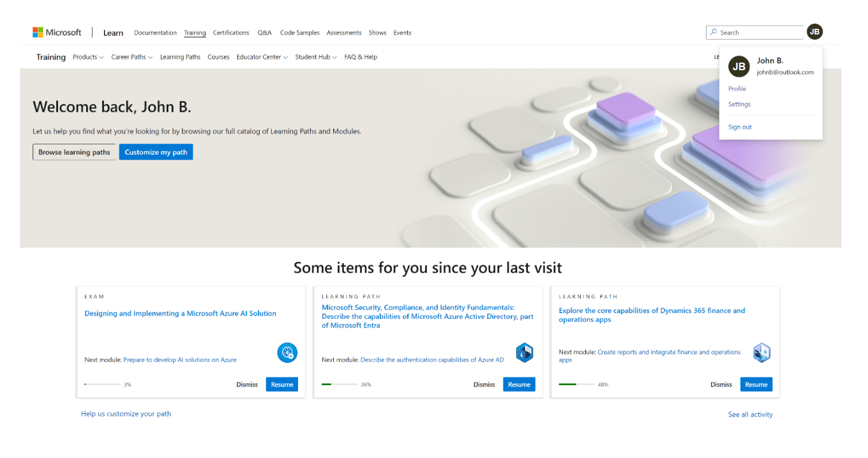Click the Learn wordmark next to the logo

tap(113, 33)
